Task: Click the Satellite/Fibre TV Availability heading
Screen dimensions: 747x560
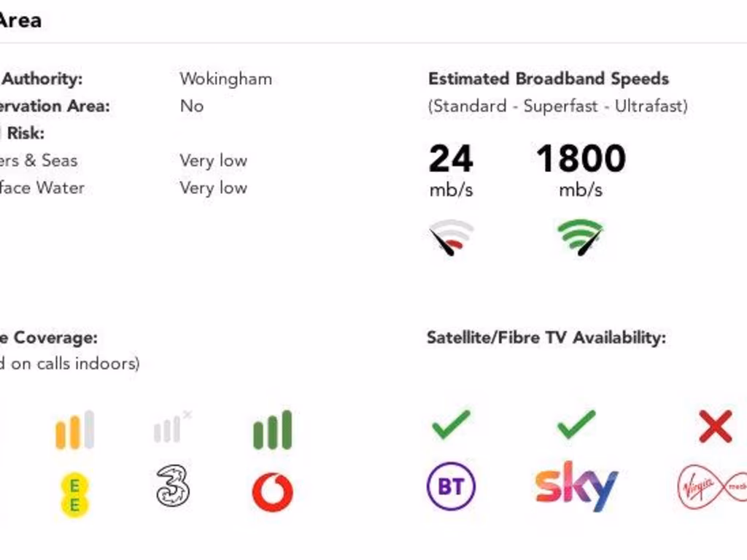Action: [x=546, y=338]
